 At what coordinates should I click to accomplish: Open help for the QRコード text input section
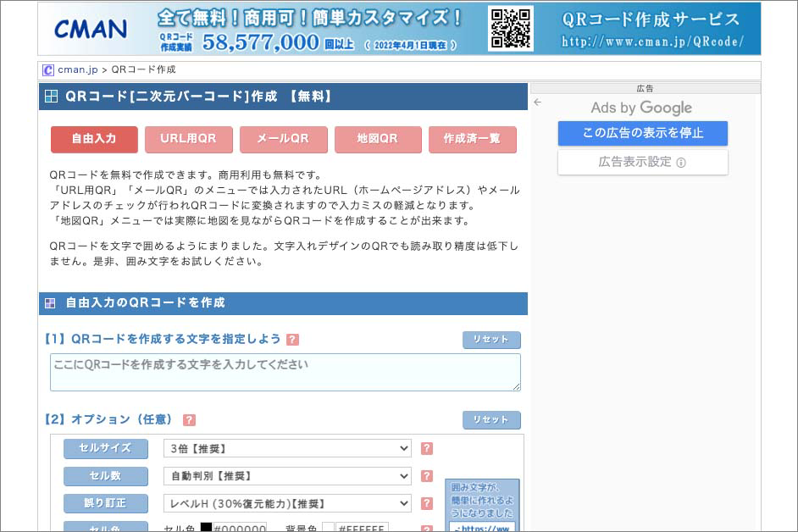coord(292,339)
